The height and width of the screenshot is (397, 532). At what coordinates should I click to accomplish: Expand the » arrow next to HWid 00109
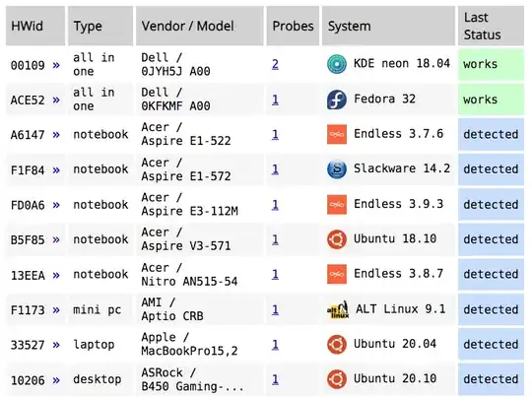pos(56,65)
